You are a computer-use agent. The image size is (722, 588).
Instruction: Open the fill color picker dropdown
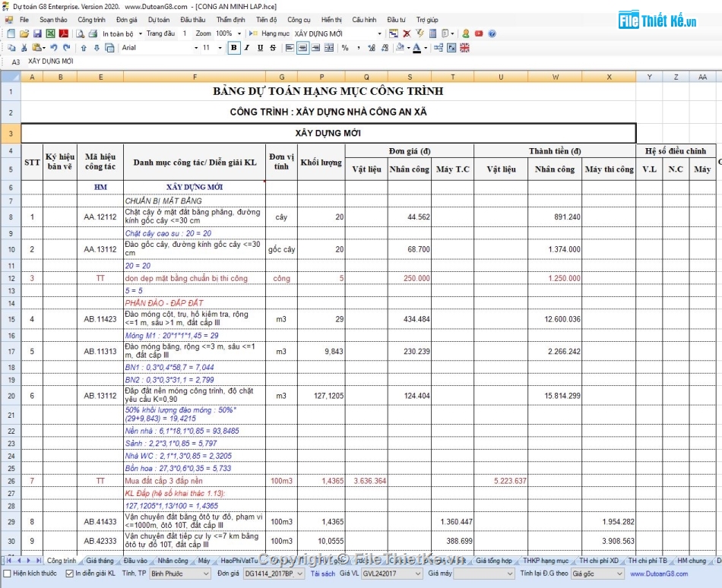tap(408, 48)
